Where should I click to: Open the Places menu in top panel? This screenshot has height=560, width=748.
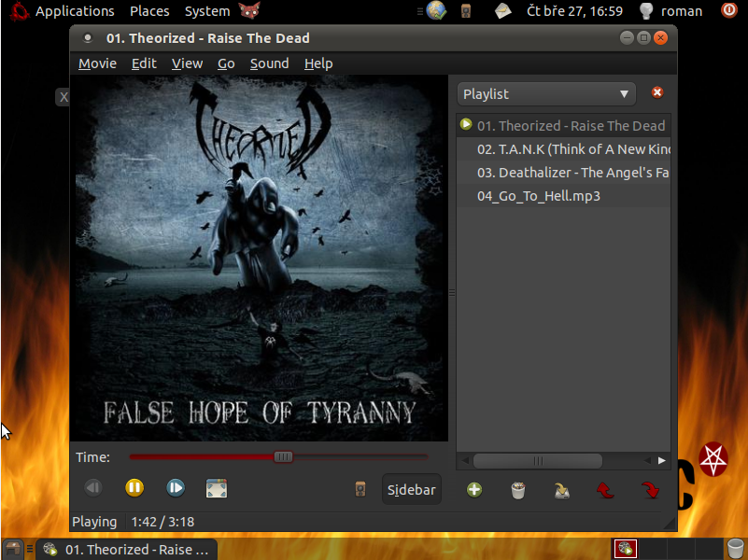click(149, 11)
